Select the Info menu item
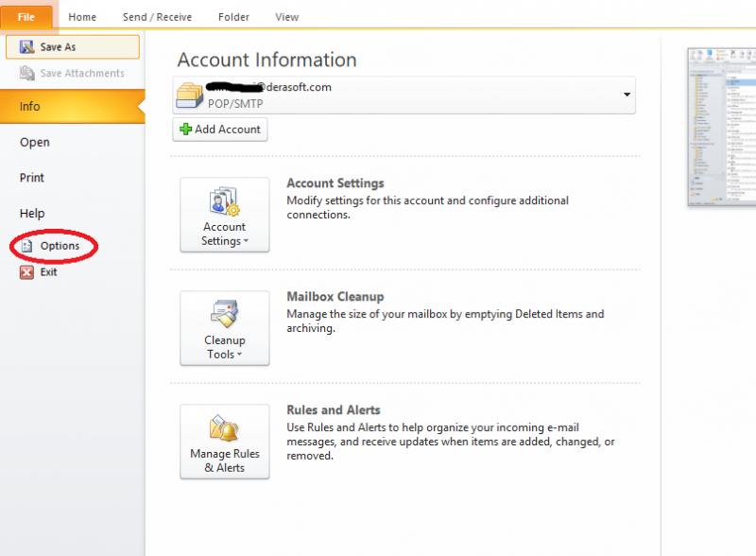756x556 pixels. point(30,107)
